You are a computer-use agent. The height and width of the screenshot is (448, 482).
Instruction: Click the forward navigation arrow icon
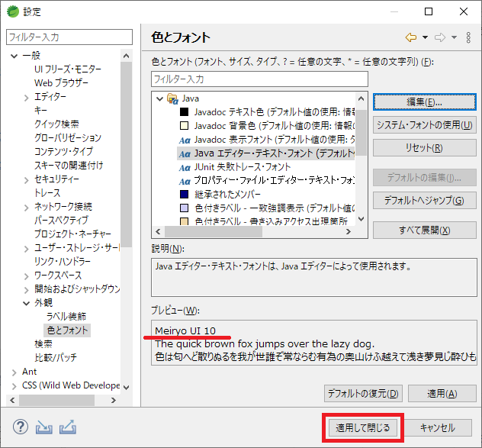pos(440,37)
